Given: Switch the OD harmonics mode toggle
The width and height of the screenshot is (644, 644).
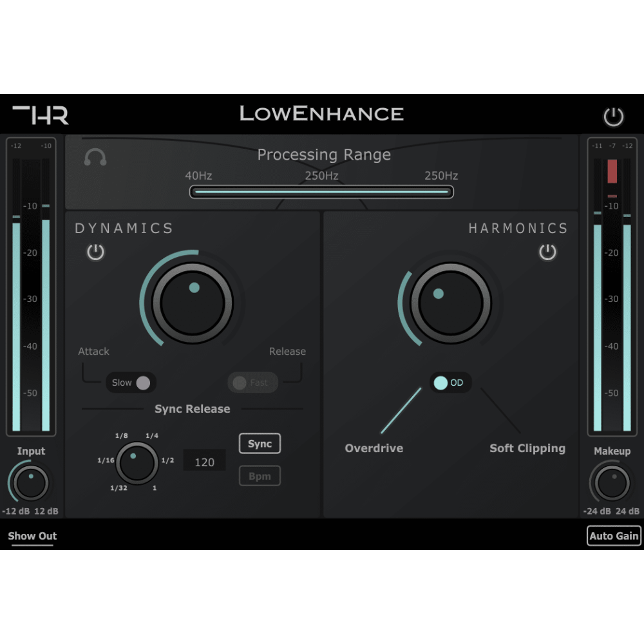Looking at the screenshot, I should click(x=450, y=383).
